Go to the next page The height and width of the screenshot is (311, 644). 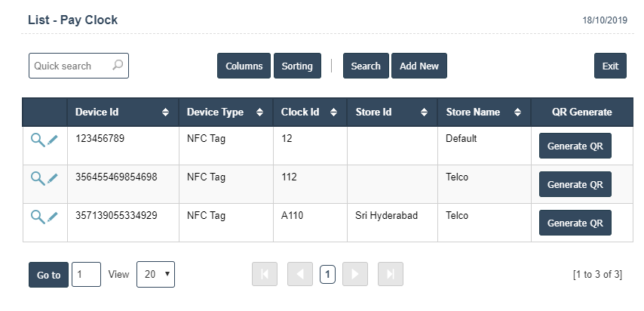click(355, 275)
